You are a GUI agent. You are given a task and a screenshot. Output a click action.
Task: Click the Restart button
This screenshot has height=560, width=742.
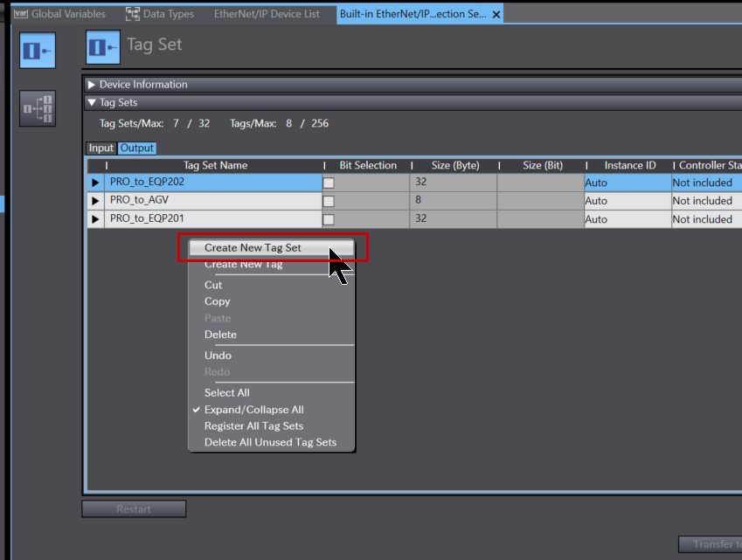pos(134,509)
